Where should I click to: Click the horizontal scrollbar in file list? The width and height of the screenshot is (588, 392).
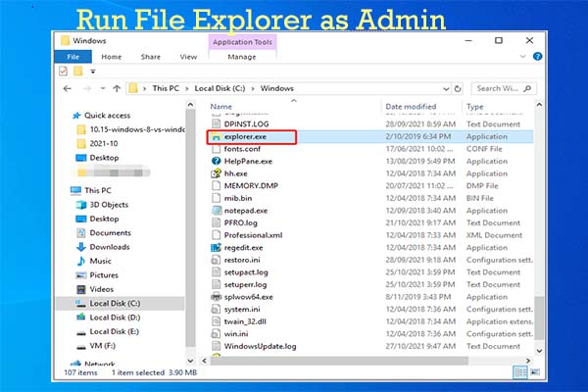[x=339, y=361]
